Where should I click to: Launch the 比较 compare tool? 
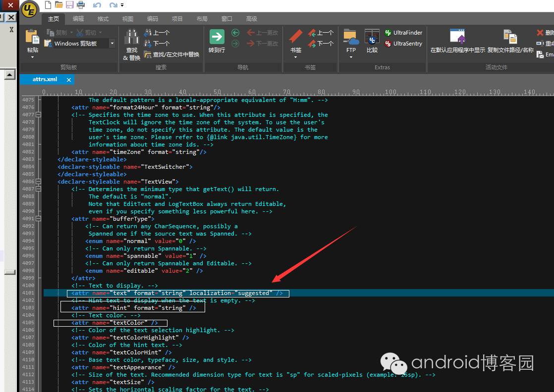[372, 41]
